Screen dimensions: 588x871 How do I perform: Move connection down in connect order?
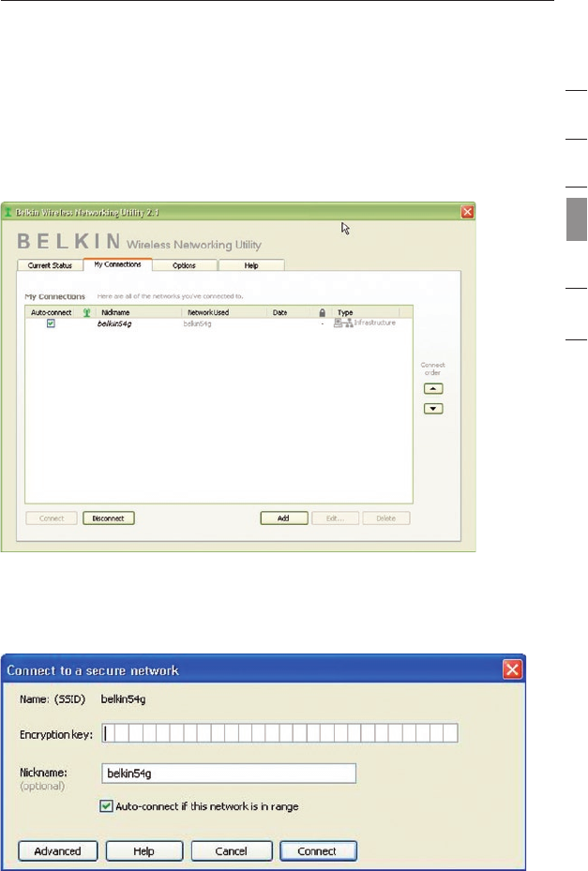click(433, 409)
